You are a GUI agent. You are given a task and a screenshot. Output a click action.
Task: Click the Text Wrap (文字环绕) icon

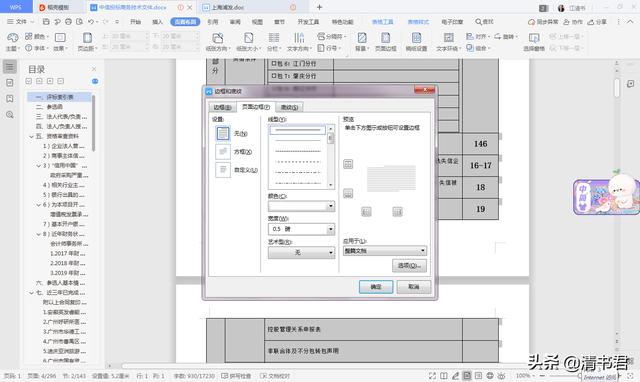449,38
